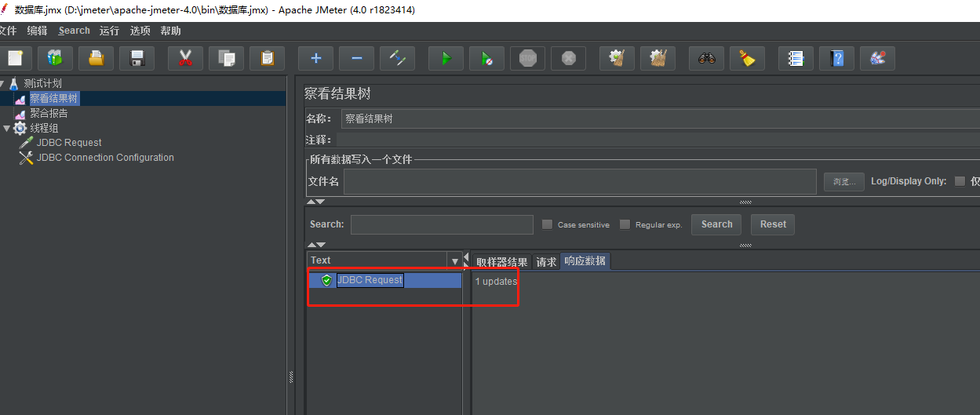
Task: Click the Shutdown test icon
Action: 568,58
